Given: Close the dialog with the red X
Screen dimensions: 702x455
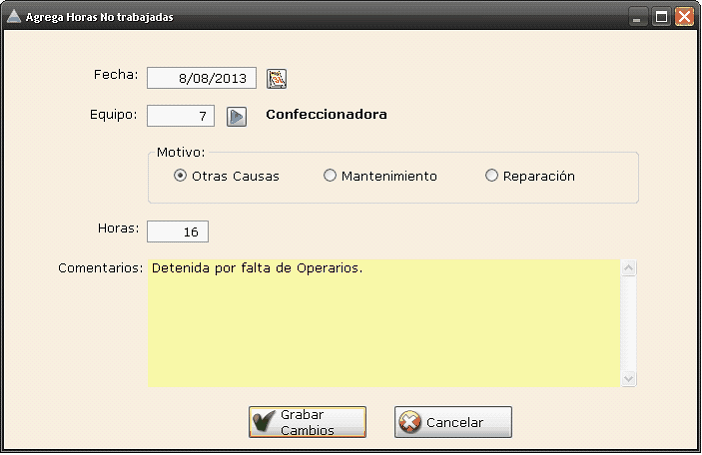Looking at the screenshot, I should click(x=685, y=17).
